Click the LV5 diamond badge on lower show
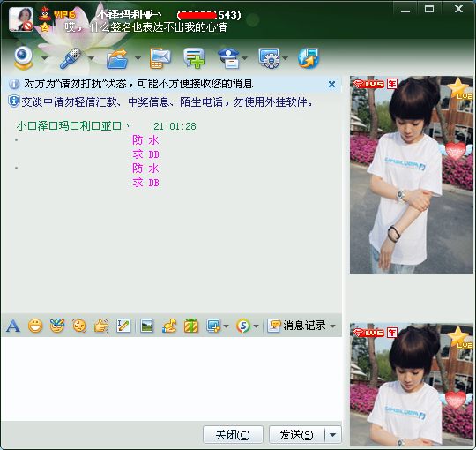The height and width of the screenshot is (450, 476). (368, 333)
